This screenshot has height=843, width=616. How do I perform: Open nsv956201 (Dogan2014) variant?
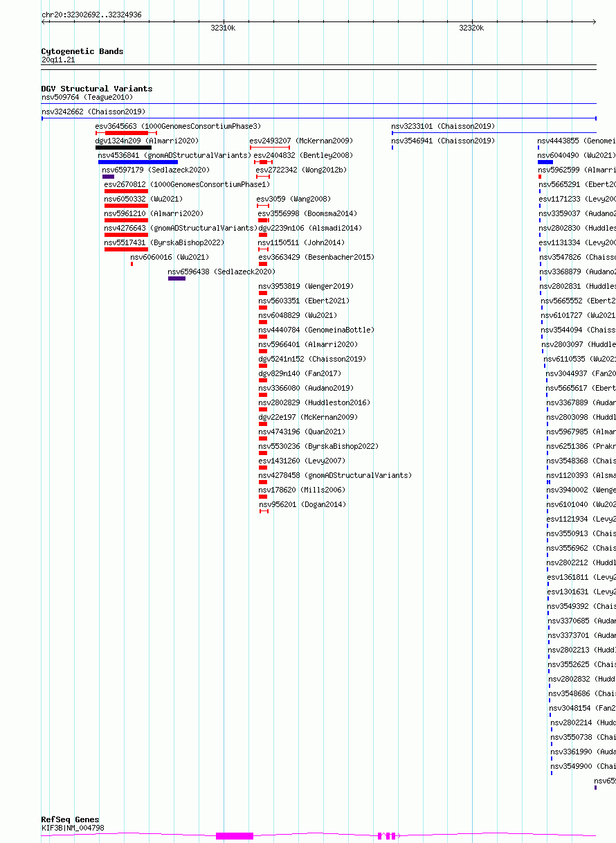(302, 505)
